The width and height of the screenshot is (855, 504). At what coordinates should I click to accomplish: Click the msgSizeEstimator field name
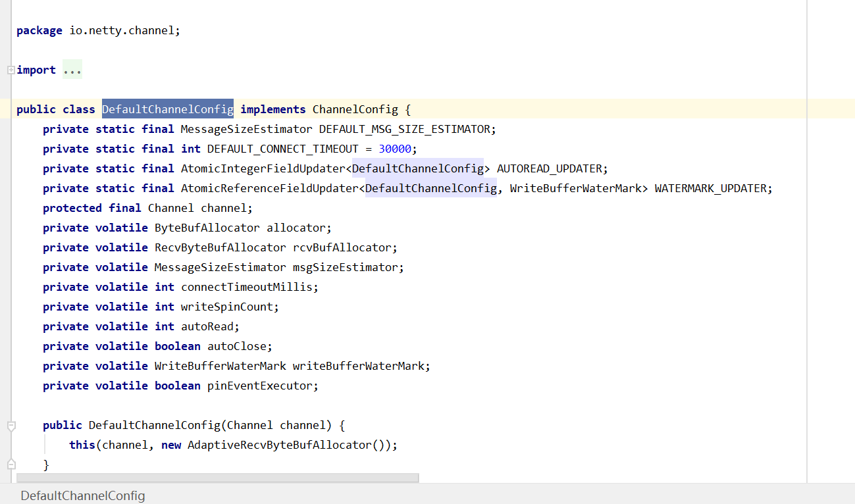pyautogui.click(x=346, y=267)
